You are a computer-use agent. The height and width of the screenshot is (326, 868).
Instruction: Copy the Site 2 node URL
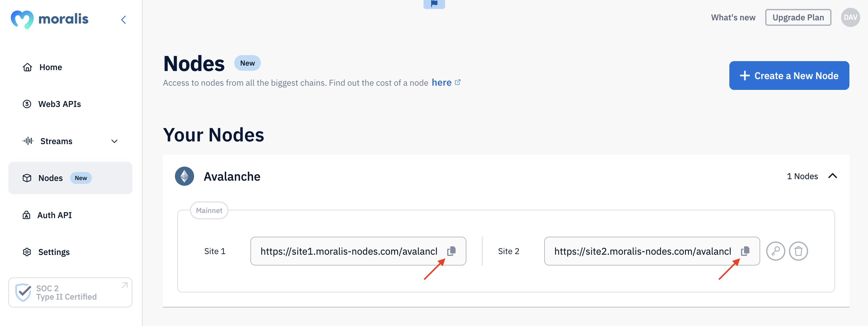click(745, 251)
